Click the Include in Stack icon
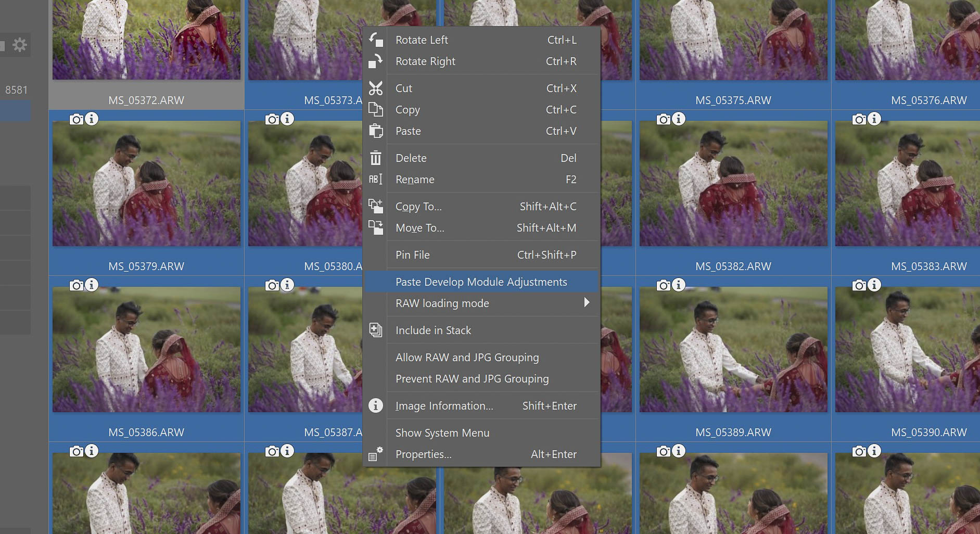The image size is (980, 534). tap(375, 330)
